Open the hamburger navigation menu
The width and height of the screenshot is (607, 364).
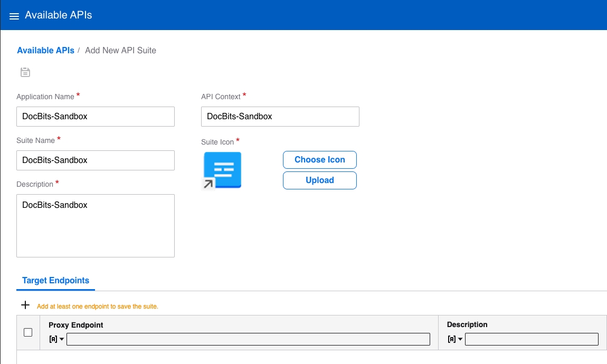[14, 16]
